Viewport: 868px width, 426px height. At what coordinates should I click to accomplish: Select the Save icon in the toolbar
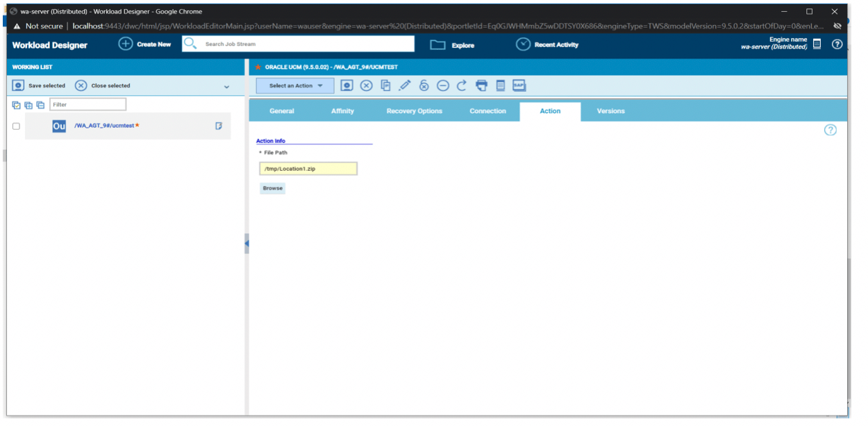[347, 85]
